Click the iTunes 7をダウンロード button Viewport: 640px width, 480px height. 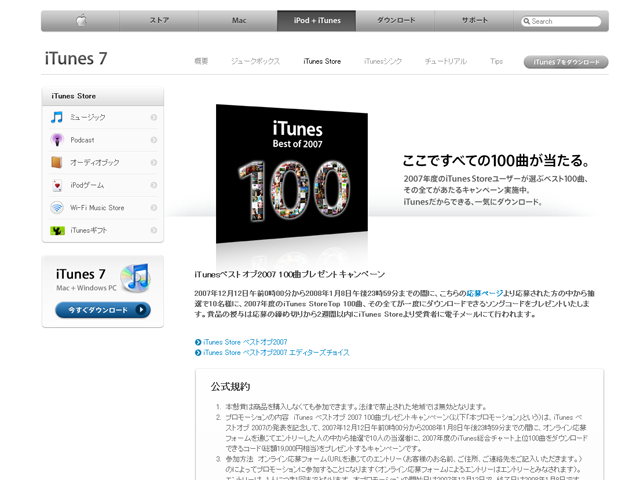click(566, 62)
